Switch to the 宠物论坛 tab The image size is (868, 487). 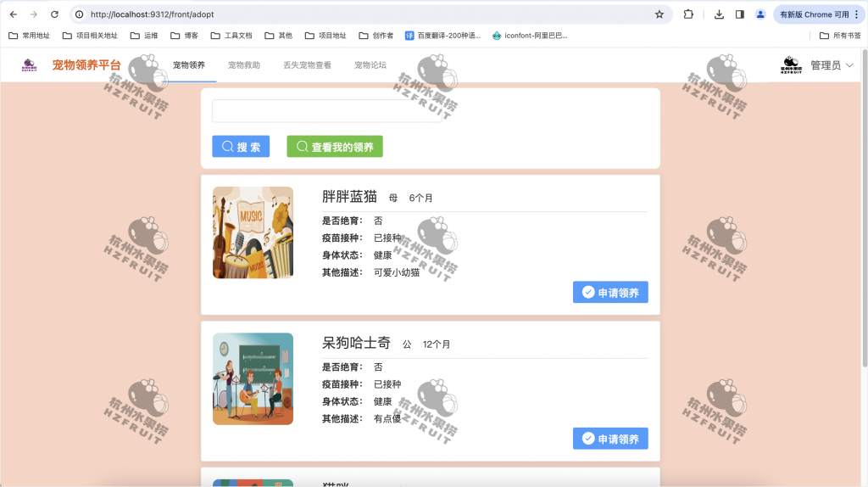click(370, 64)
